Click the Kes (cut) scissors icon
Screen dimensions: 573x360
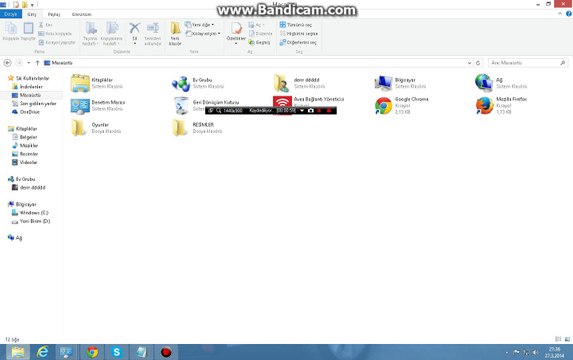pos(41,24)
